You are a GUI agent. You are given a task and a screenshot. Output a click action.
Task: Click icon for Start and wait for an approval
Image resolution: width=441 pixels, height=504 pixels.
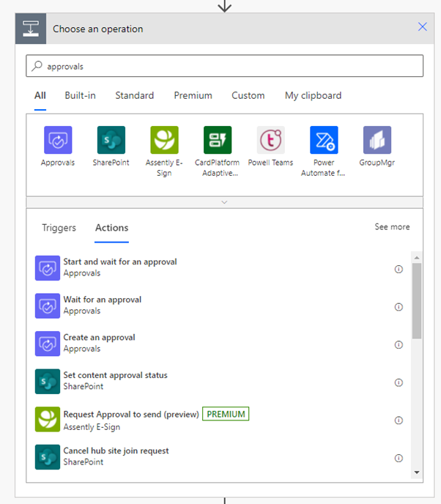pyautogui.click(x=48, y=268)
